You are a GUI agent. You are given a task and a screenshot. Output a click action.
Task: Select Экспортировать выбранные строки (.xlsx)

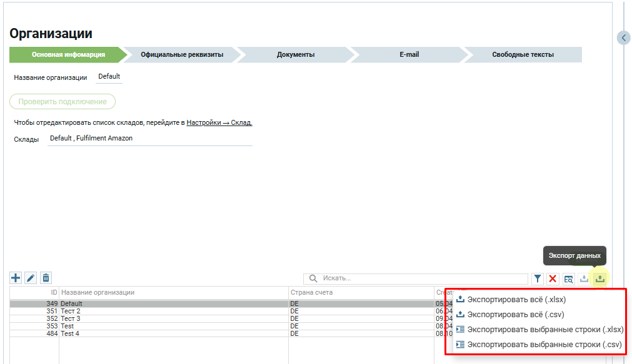[544, 330]
